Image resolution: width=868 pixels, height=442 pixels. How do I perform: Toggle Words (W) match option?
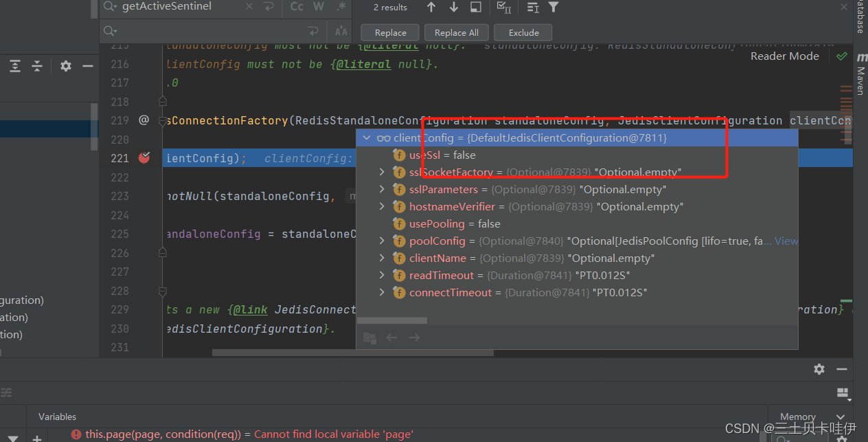(x=319, y=6)
